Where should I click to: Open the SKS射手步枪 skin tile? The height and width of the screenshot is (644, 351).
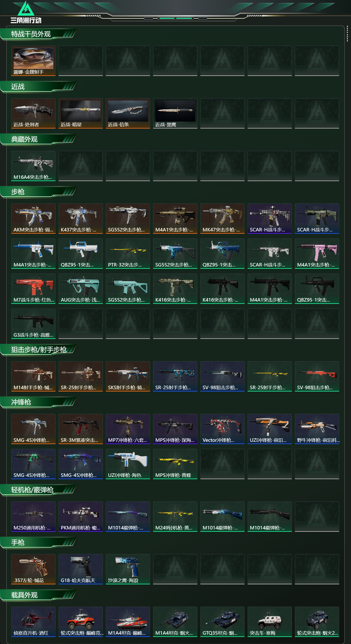(x=128, y=376)
